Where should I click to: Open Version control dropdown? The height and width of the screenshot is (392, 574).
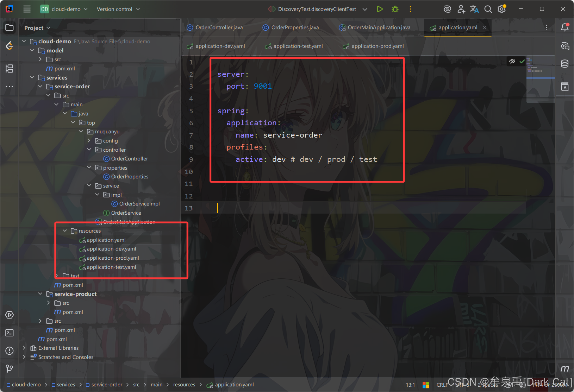(118, 9)
